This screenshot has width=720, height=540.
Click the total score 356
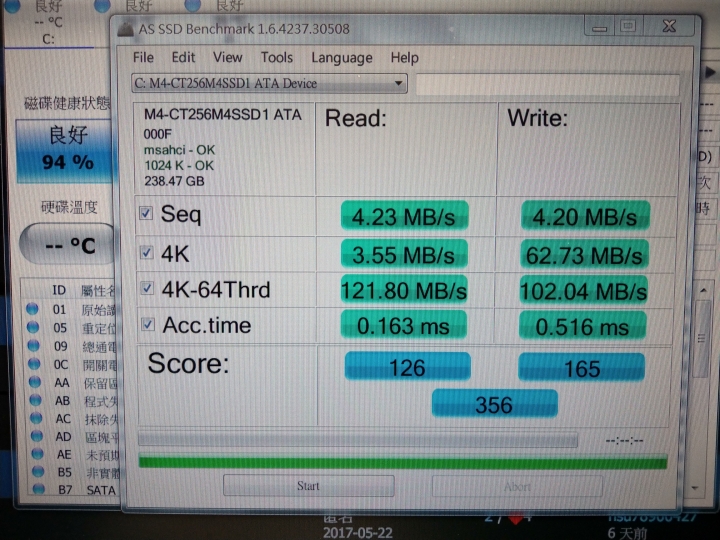[x=495, y=404]
